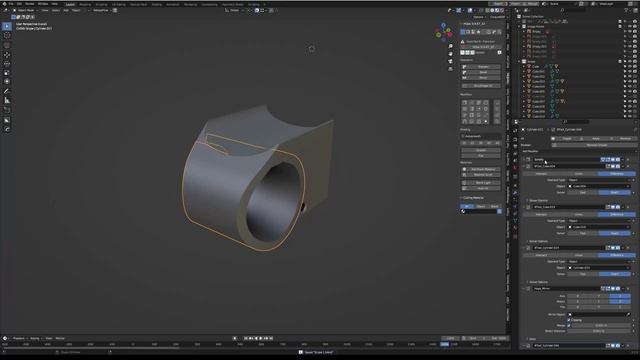Select the 3D Cursor tool
The height and width of the screenshot is (360, 640).
click(7, 36)
